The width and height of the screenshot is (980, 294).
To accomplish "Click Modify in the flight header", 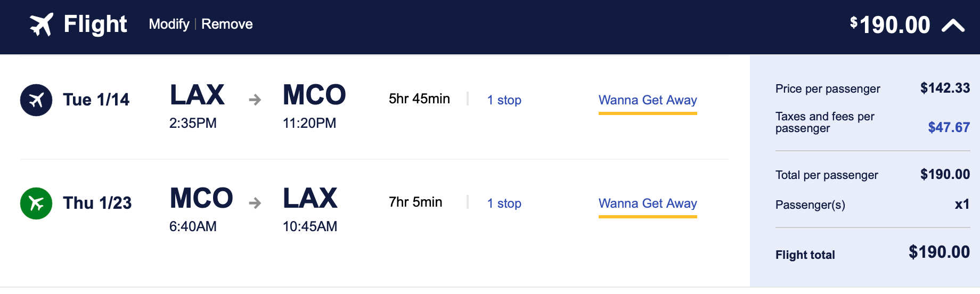I will (x=169, y=24).
